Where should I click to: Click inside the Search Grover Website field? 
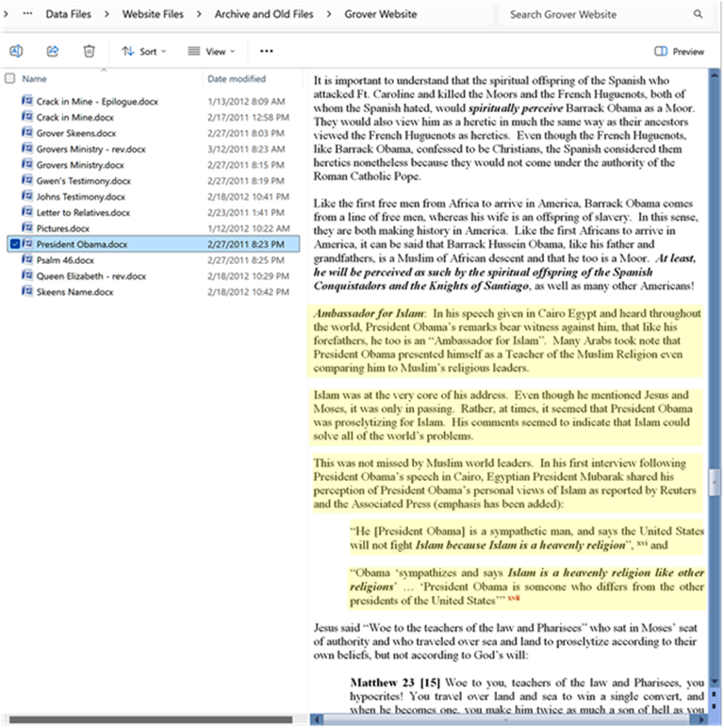click(594, 15)
